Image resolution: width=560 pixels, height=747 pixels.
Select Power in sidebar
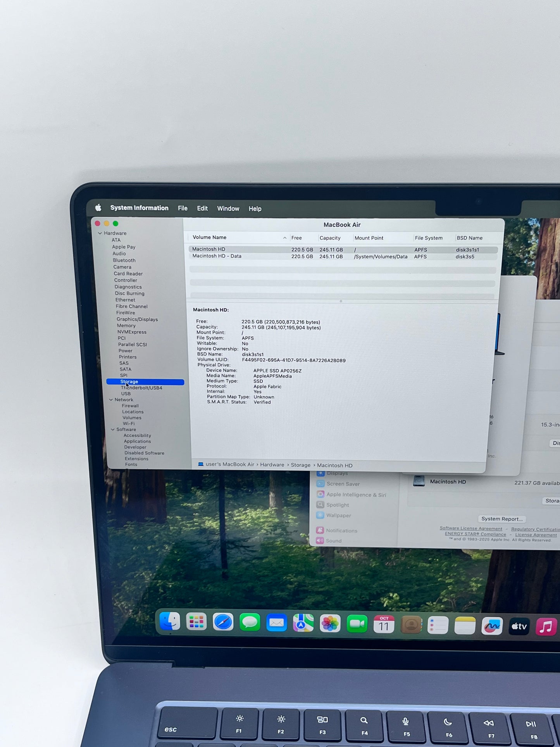tap(126, 351)
